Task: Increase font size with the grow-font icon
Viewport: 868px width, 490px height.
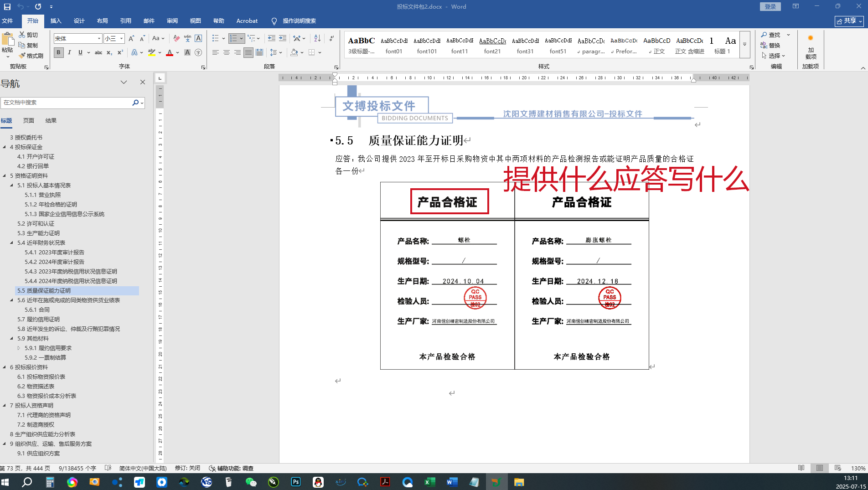Action: pos(131,39)
